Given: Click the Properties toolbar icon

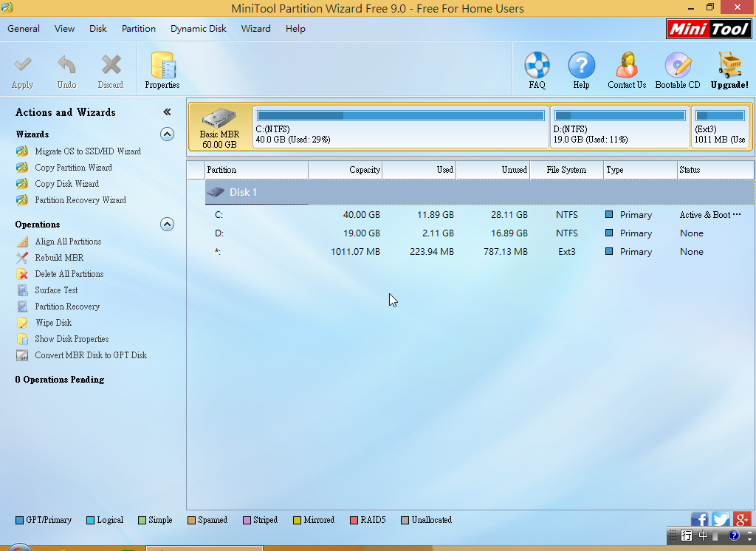Looking at the screenshot, I should click(162, 66).
